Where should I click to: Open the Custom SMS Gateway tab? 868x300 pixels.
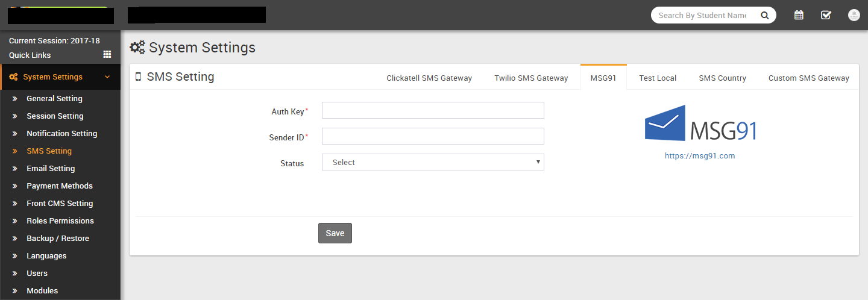808,78
